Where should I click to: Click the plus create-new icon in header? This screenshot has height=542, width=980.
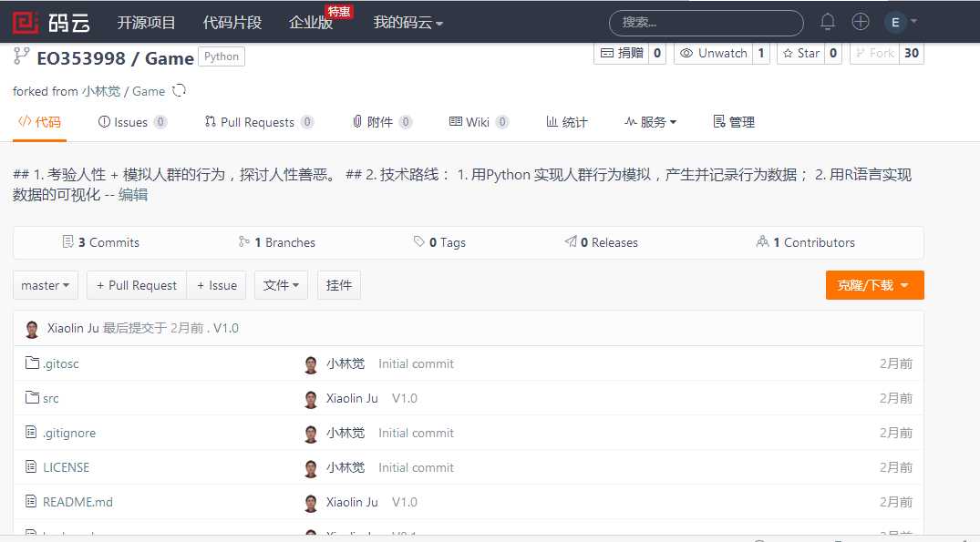[x=861, y=22]
